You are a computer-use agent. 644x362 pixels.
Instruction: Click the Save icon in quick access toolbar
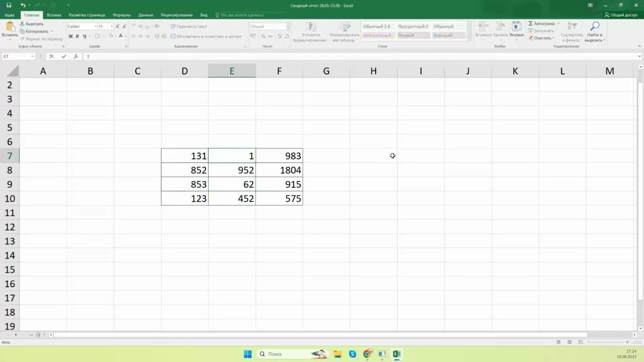9,5
